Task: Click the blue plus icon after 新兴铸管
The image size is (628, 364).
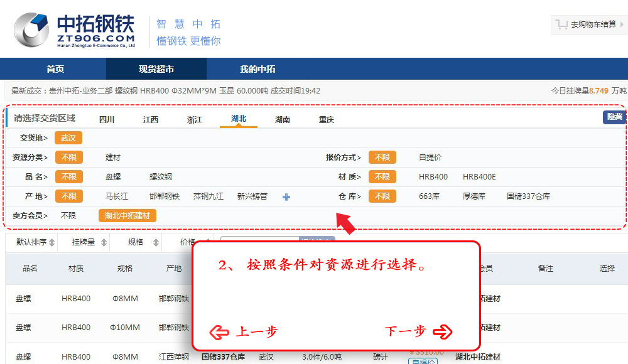Action: click(x=286, y=197)
